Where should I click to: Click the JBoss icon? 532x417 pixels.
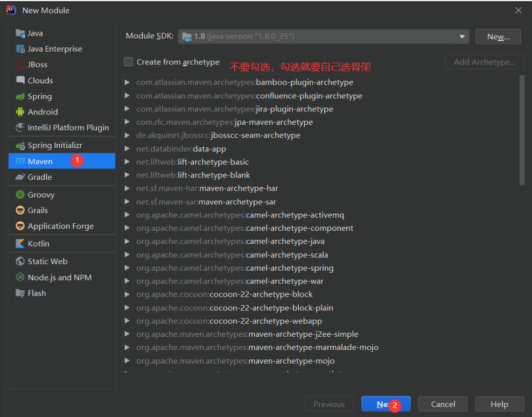tap(20, 65)
